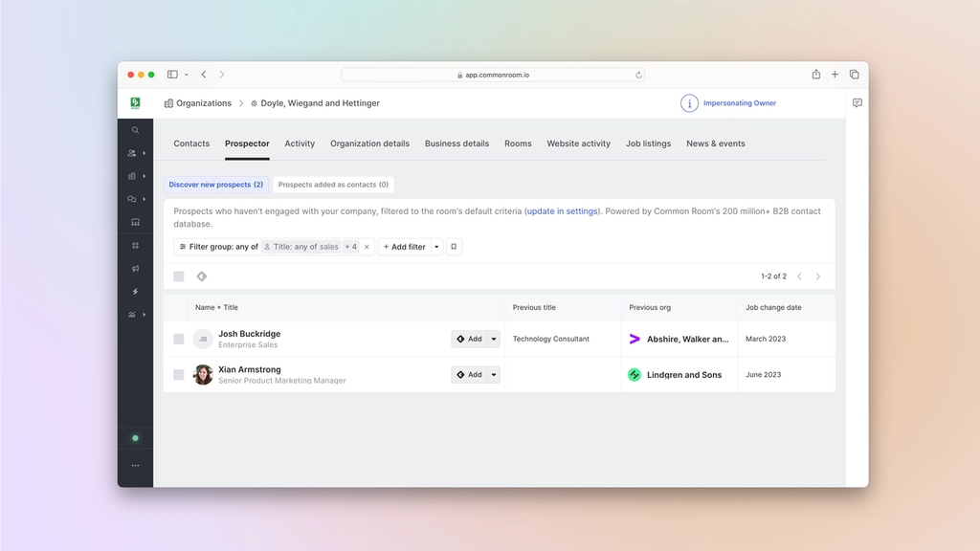Switch to the Activity tab
Screen dimensions: 980x551
300,143
